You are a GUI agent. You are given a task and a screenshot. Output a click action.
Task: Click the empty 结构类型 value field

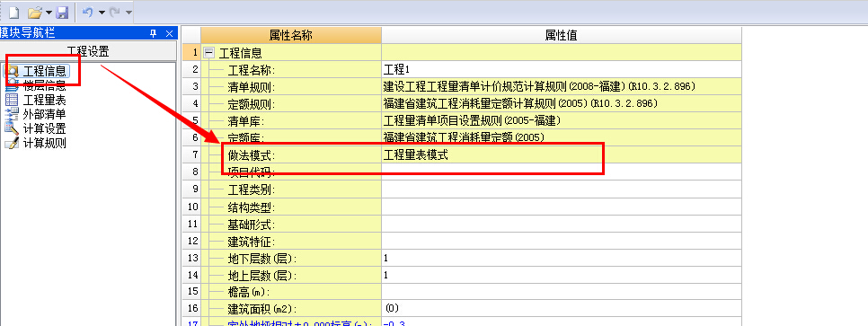click(562, 207)
